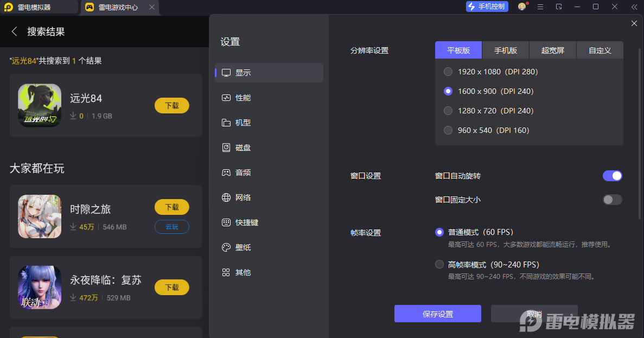Open the 性能 performance settings section

coord(269,98)
